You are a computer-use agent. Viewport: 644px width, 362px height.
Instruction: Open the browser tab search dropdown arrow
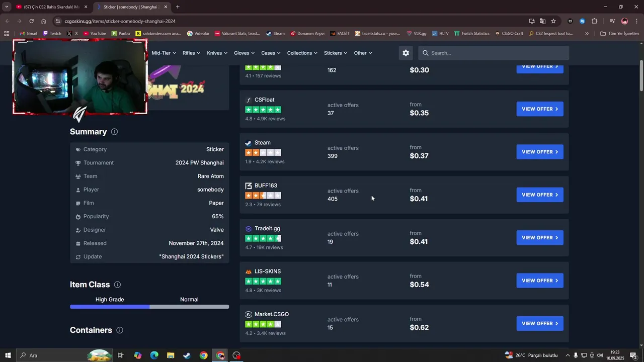point(7,7)
